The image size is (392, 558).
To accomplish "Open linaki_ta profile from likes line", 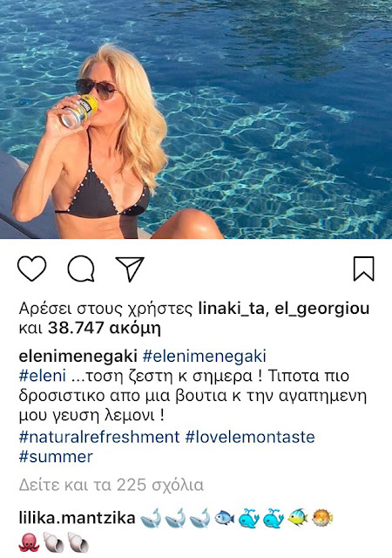I will pyautogui.click(x=231, y=309).
